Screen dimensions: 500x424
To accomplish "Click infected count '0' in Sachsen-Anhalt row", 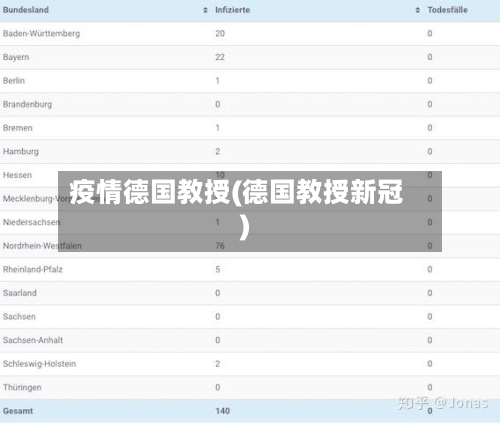I will tap(218, 340).
